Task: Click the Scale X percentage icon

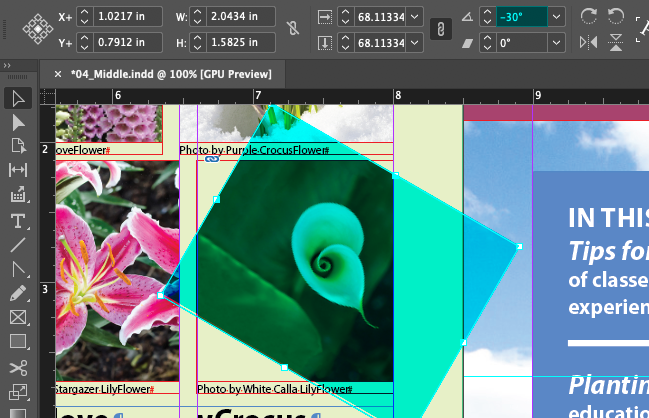Action: (x=325, y=17)
